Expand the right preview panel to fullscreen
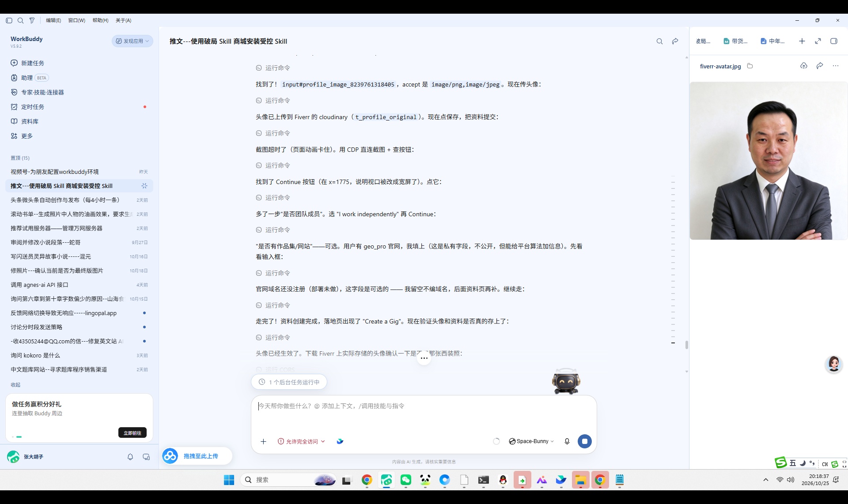This screenshot has width=848, height=504. point(818,41)
